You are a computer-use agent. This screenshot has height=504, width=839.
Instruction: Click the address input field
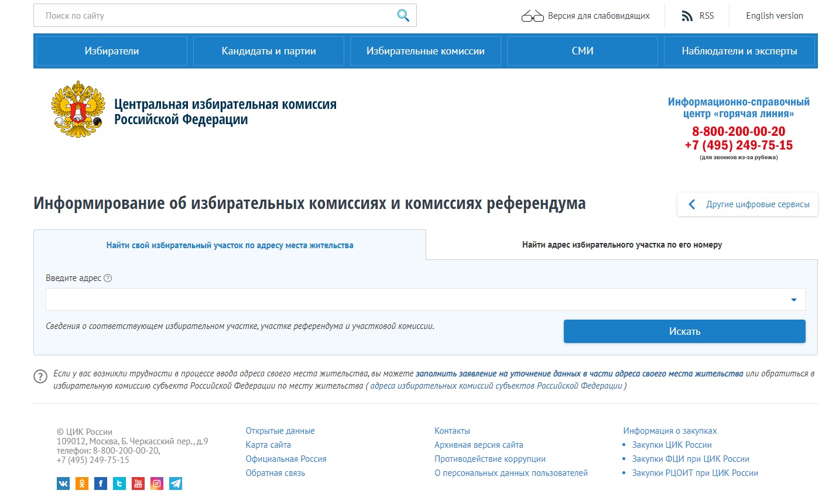click(x=426, y=299)
